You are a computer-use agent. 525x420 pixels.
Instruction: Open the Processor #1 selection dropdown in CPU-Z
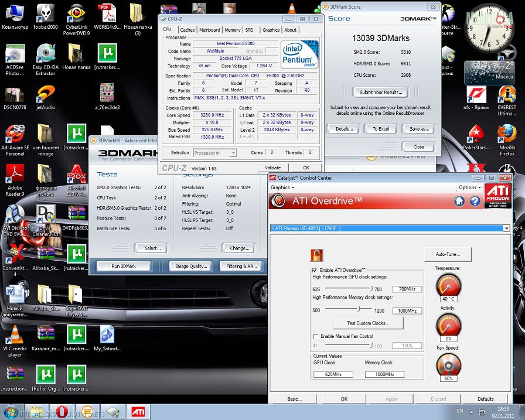(x=233, y=153)
